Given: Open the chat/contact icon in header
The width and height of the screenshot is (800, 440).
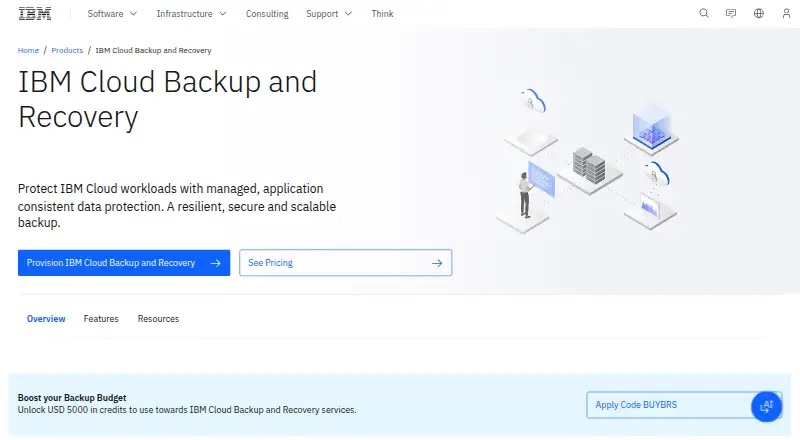Looking at the screenshot, I should (731, 13).
